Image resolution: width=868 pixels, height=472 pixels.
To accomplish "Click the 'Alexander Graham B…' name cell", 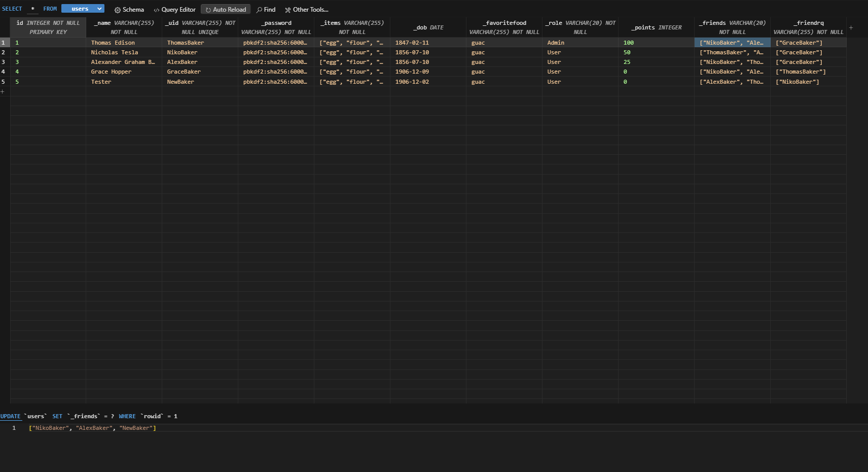I will tap(124, 62).
